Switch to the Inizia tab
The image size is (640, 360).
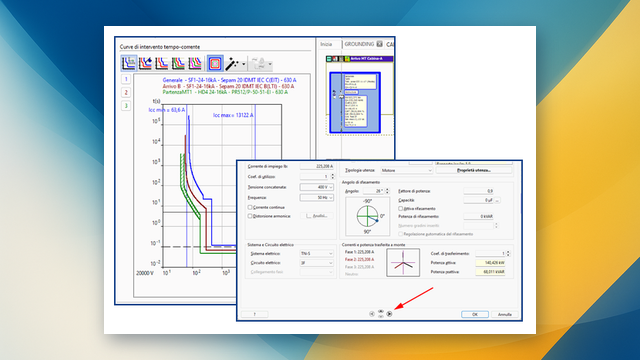pyautogui.click(x=326, y=44)
